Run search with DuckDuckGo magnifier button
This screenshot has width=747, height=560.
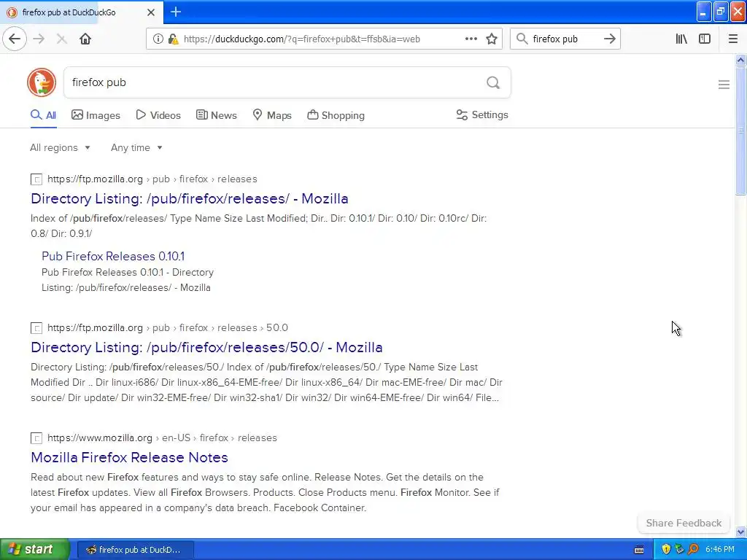tap(493, 83)
